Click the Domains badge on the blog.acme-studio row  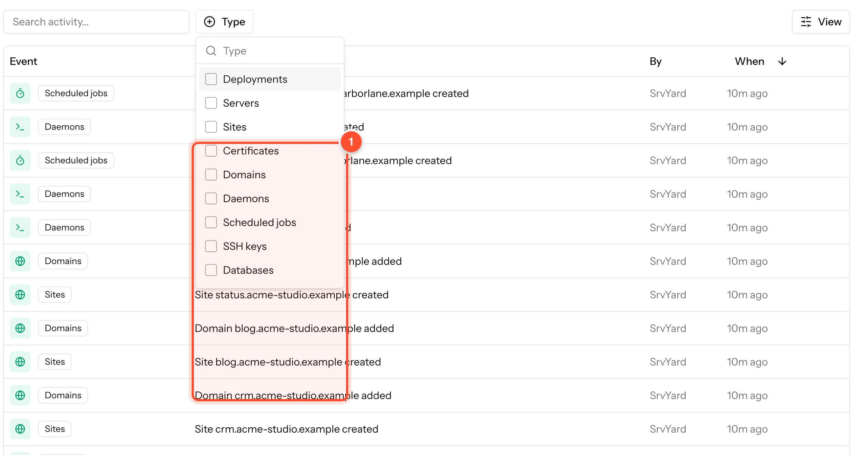click(63, 328)
